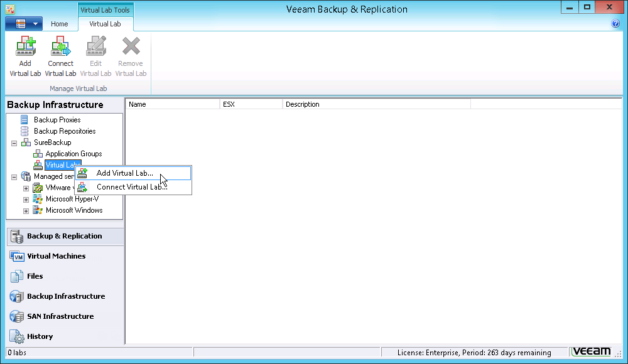Image resolution: width=628 pixels, height=364 pixels.
Task: Minimize the Veeam window
Action: click(x=570, y=8)
